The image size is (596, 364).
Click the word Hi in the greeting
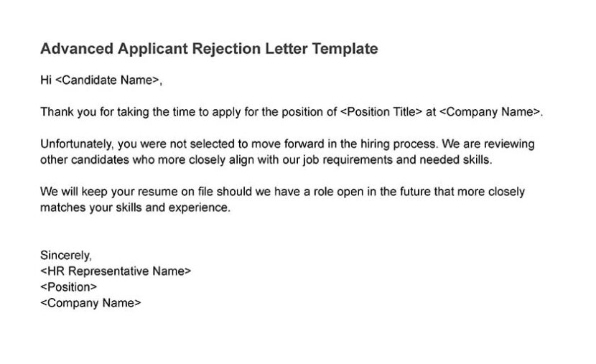click(x=46, y=80)
